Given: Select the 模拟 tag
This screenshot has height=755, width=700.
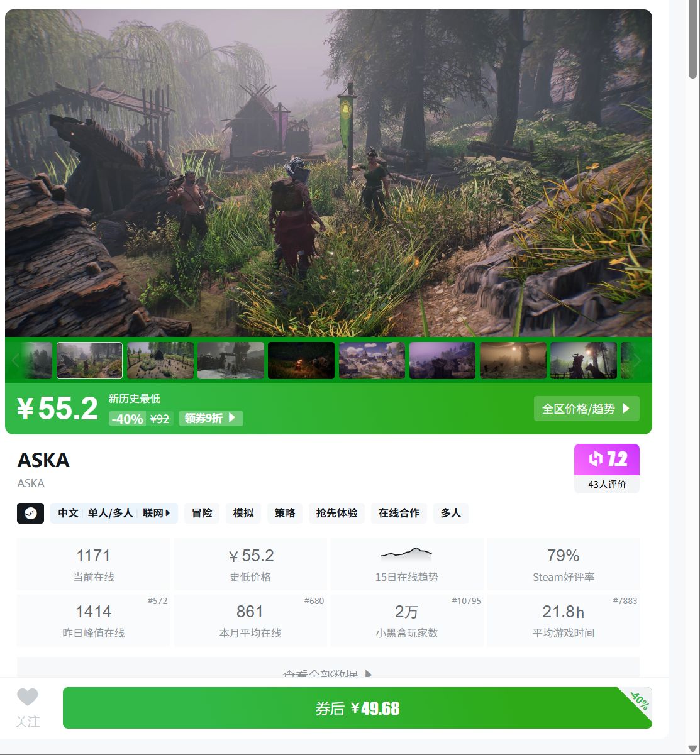Looking at the screenshot, I should (243, 513).
